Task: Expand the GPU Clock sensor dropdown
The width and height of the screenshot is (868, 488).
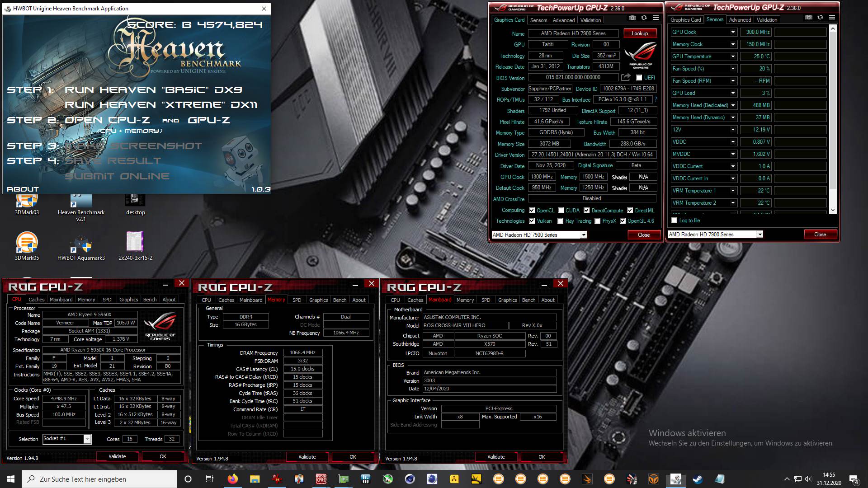Action: pos(733,32)
